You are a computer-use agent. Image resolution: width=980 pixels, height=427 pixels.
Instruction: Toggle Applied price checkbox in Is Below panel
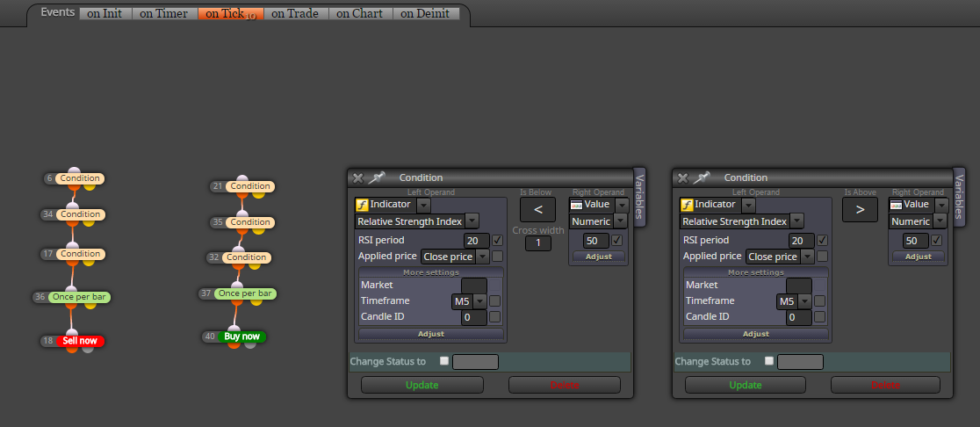click(x=498, y=257)
